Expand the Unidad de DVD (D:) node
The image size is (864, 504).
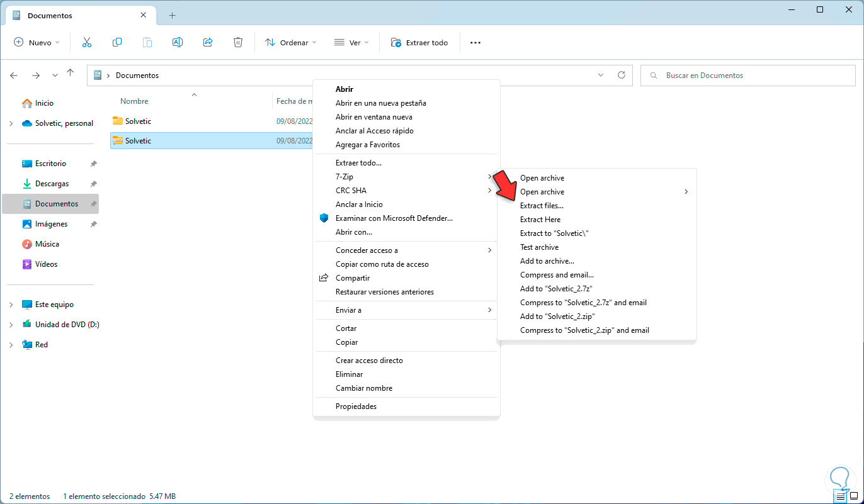(11, 325)
